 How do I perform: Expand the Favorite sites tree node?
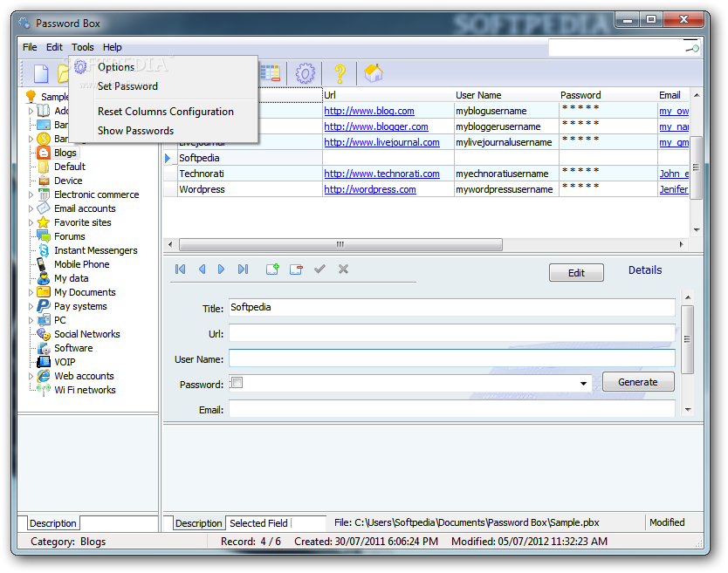coord(31,222)
